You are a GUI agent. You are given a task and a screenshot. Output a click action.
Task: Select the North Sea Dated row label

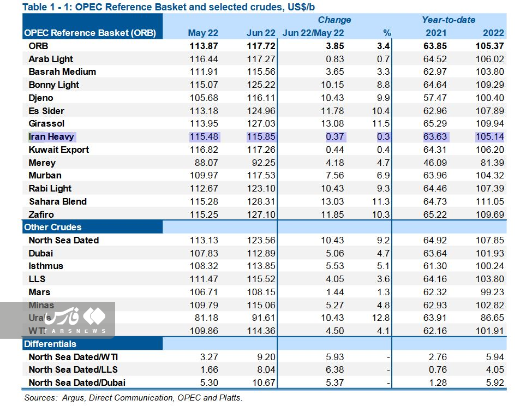(64, 240)
